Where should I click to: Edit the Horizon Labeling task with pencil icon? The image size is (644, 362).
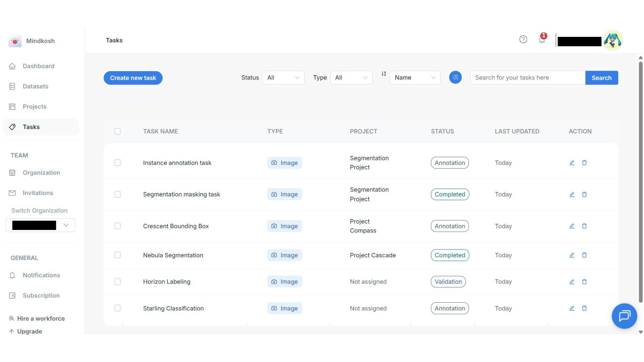[x=572, y=282]
